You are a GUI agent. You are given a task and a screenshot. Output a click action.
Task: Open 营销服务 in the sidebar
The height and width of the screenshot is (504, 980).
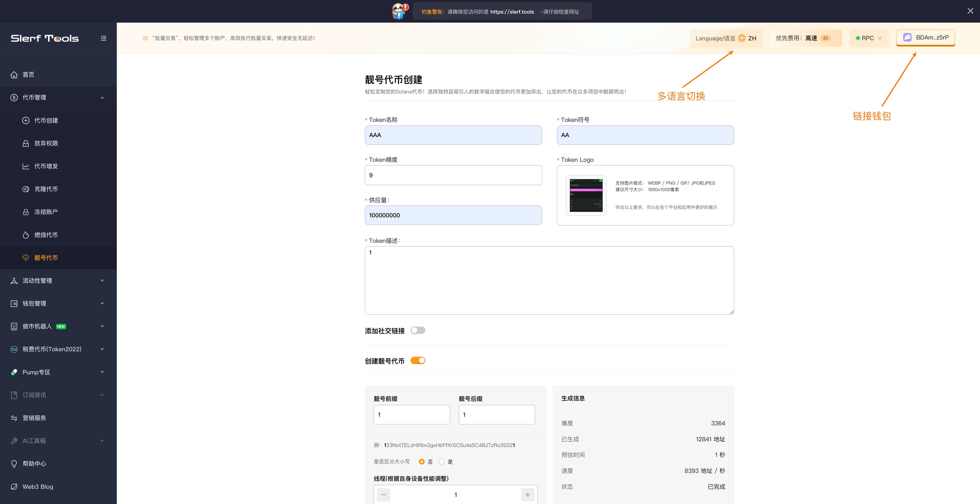(x=34, y=418)
